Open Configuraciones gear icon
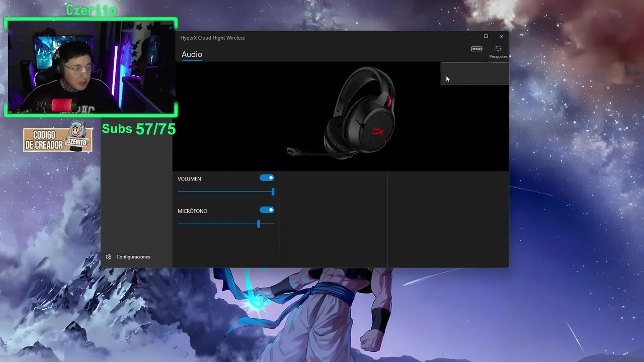Viewport: 644px width, 362px height. (109, 257)
